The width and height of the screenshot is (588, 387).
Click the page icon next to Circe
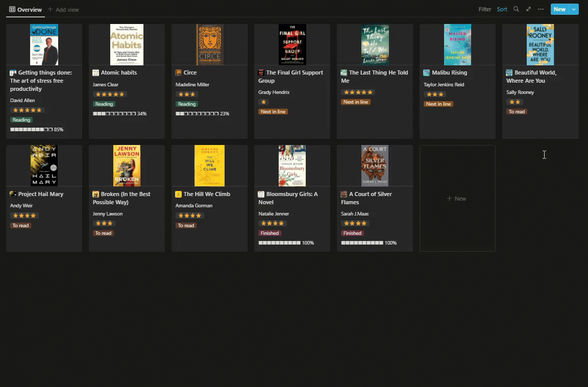coord(179,72)
